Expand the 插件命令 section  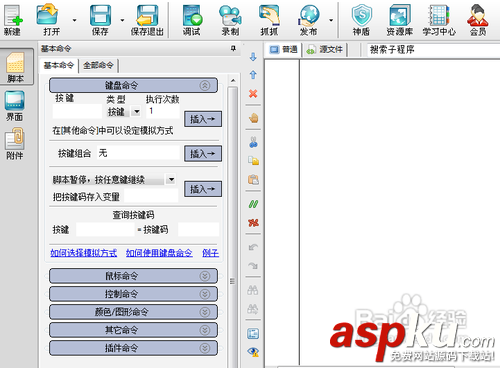tap(133, 348)
